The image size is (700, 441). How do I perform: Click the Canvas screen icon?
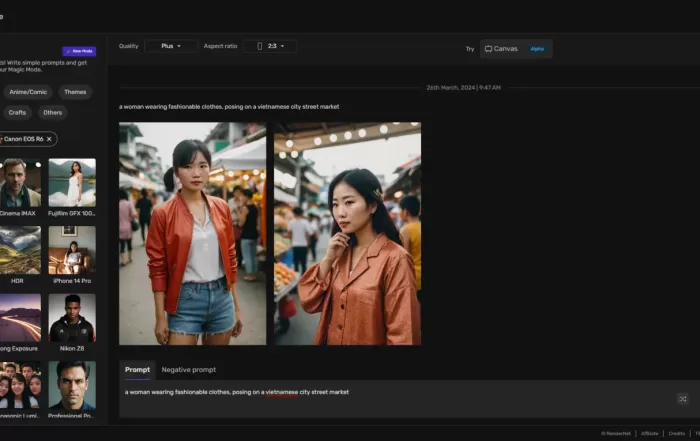click(488, 49)
